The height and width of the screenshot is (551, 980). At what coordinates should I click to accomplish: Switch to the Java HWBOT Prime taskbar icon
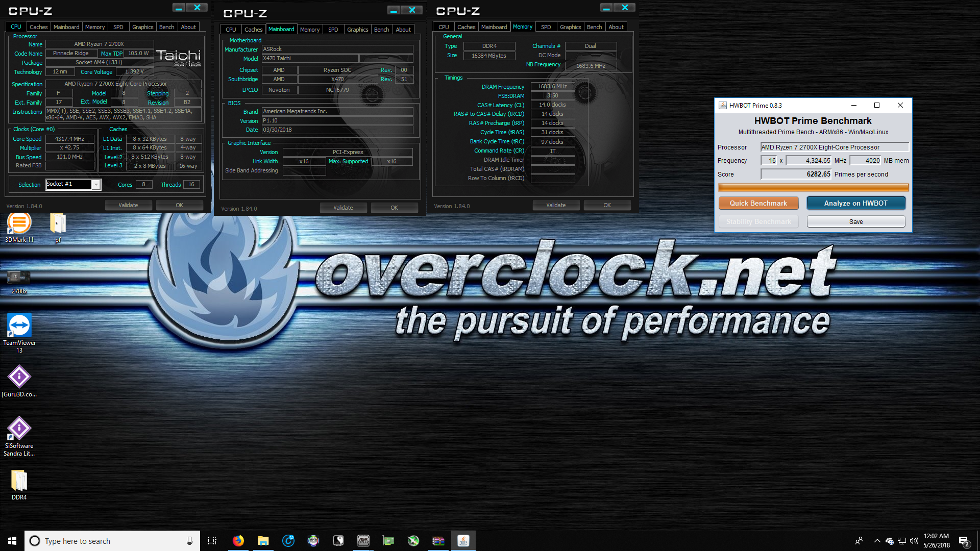pyautogui.click(x=463, y=541)
